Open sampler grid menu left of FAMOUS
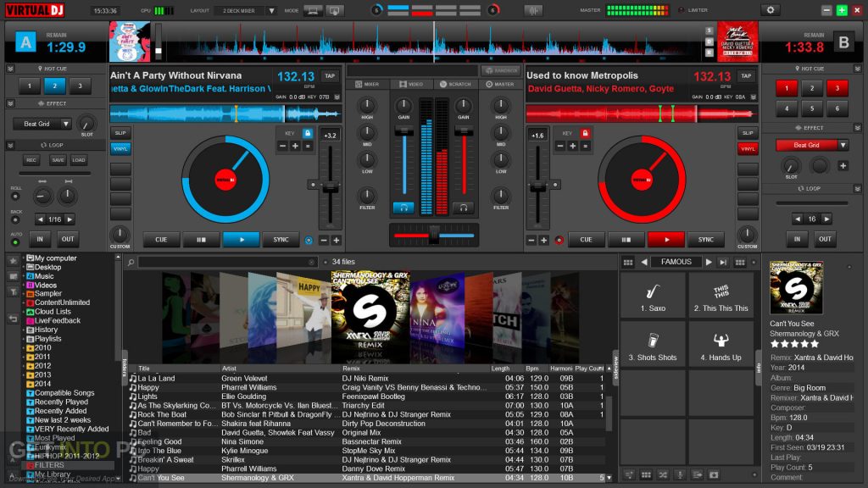 (x=628, y=263)
